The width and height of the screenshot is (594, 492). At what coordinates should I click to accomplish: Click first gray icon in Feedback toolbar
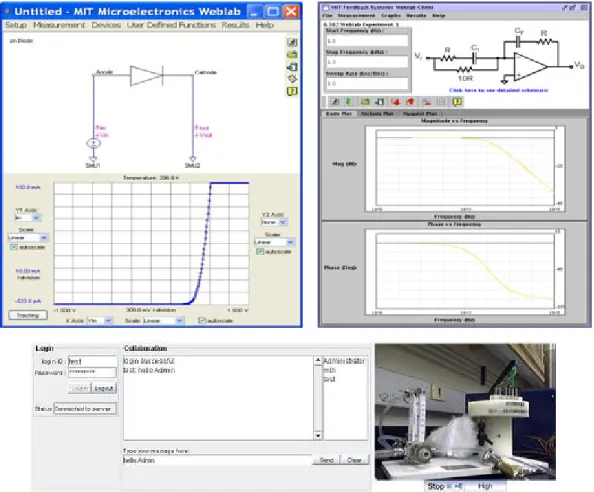(335, 102)
